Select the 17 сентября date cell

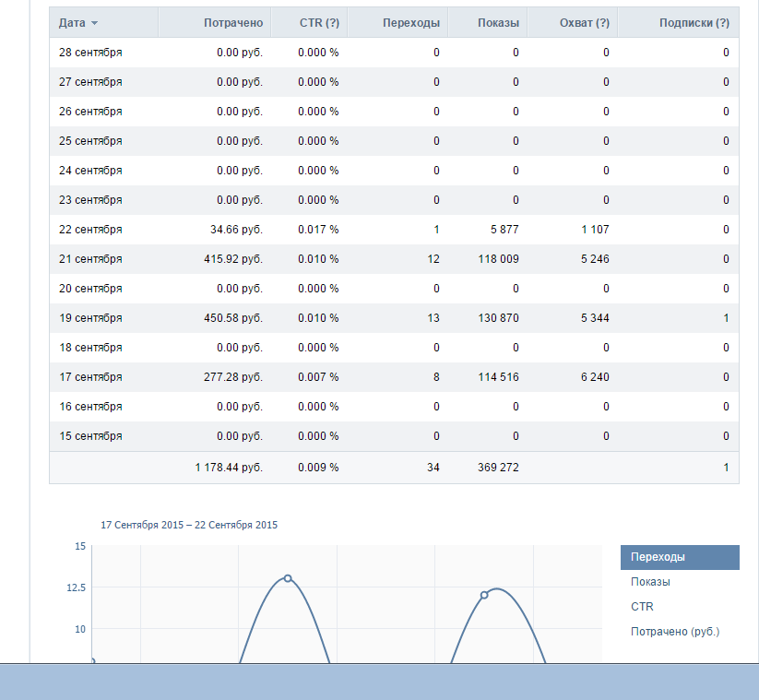click(x=90, y=377)
